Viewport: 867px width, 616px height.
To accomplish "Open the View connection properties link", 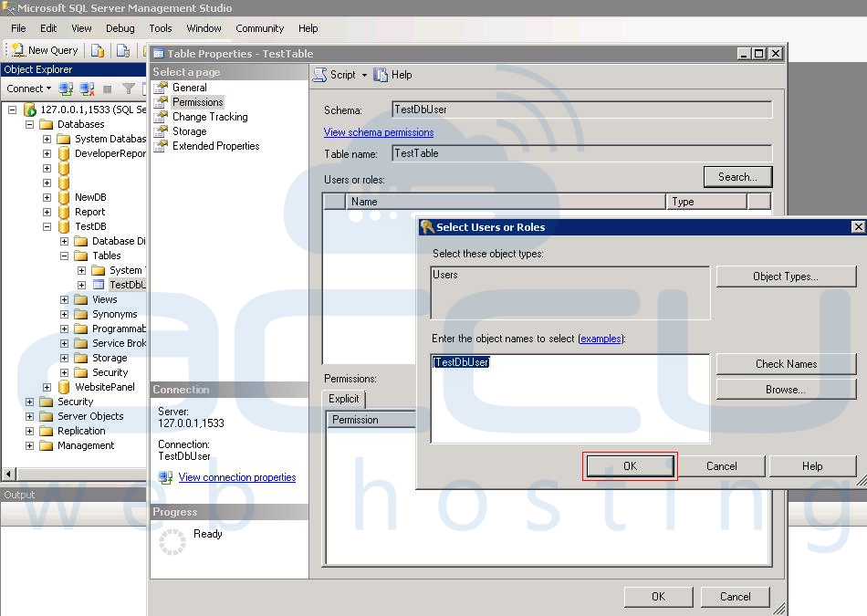I will point(237,477).
